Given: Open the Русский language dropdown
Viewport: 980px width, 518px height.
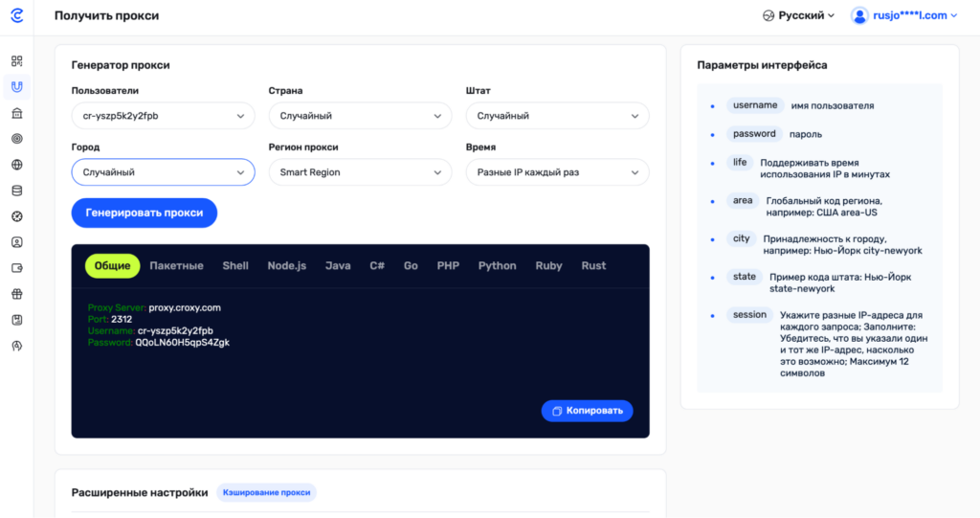Looking at the screenshot, I should click(x=798, y=15).
